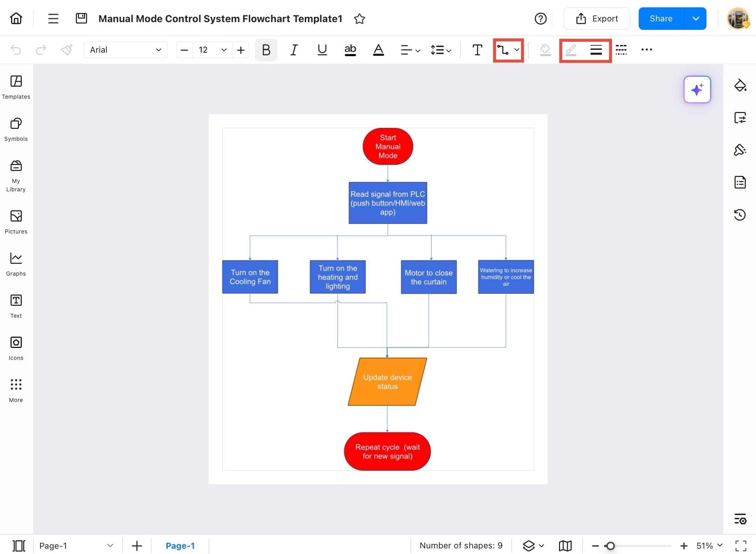The image size is (756, 554).
Task: Click the Export button
Action: 597,18
